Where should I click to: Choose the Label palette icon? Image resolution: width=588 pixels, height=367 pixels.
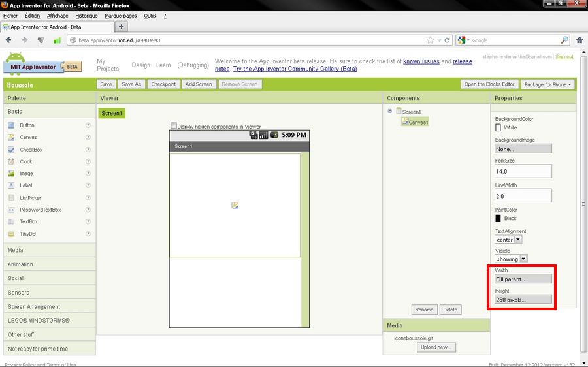click(x=11, y=185)
